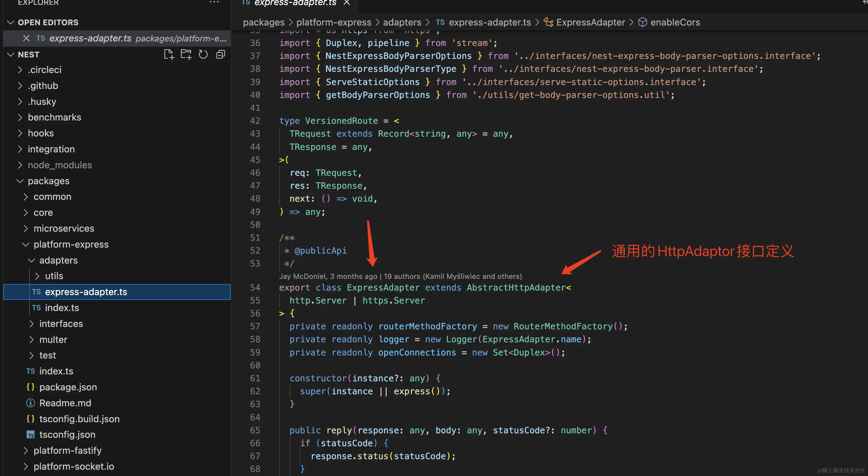The width and height of the screenshot is (868, 476).
Task: Click the @publicApi JSDoc tag
Action: pos(320,251)
